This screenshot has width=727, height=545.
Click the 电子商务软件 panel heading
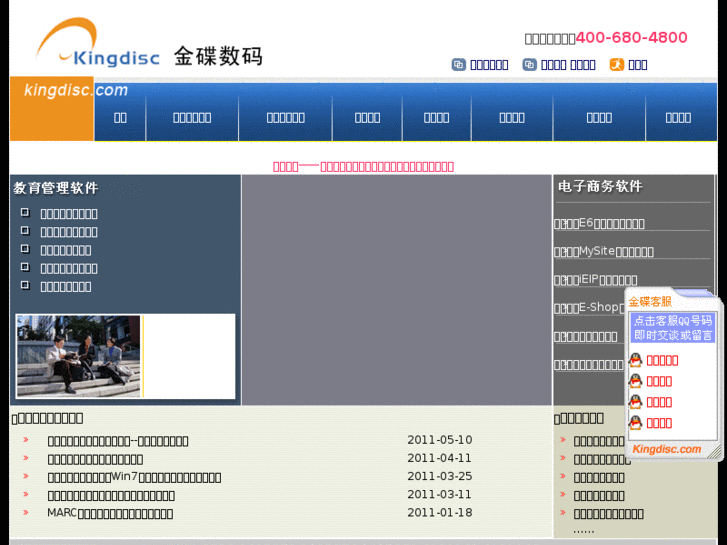[600, 186]
